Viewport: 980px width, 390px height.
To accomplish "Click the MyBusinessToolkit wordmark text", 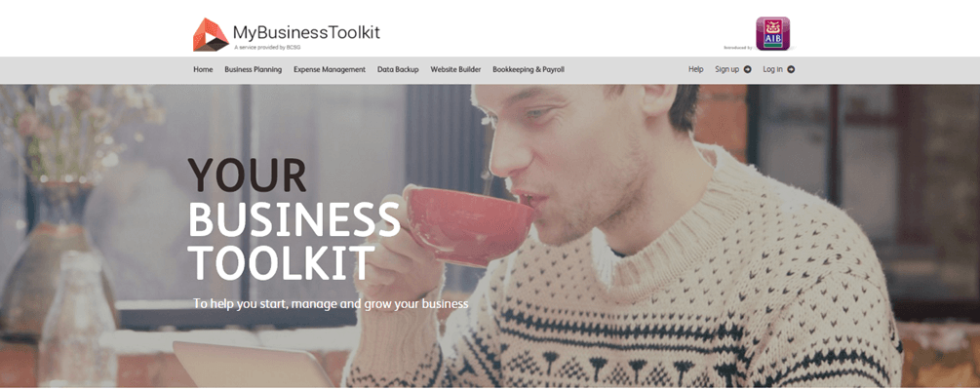I will pos(306,32).
